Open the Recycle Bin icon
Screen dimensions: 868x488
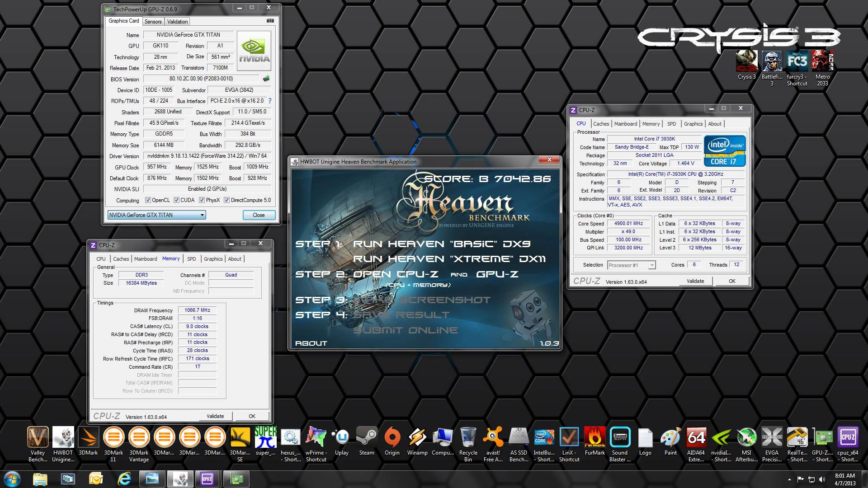(x=468, y=444)
